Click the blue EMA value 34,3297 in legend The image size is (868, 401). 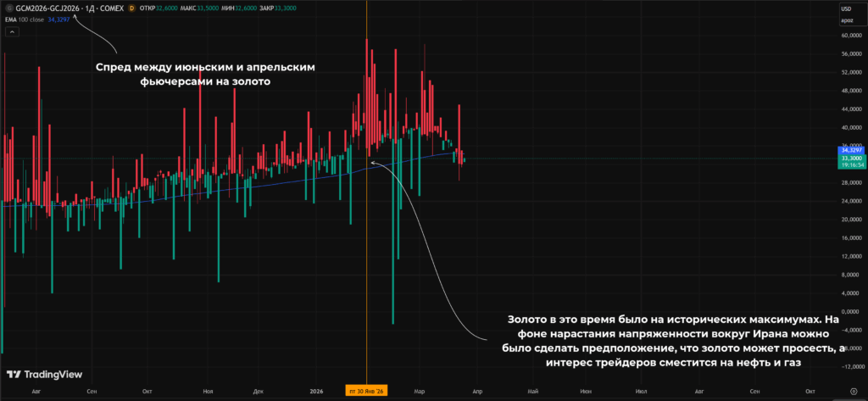pos(58,19)
